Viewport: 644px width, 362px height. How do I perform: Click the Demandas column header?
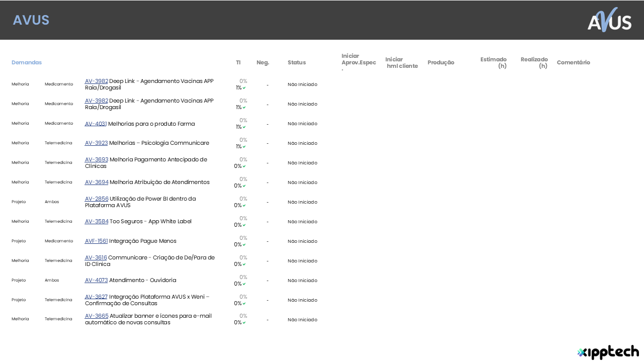coord(27,62)
